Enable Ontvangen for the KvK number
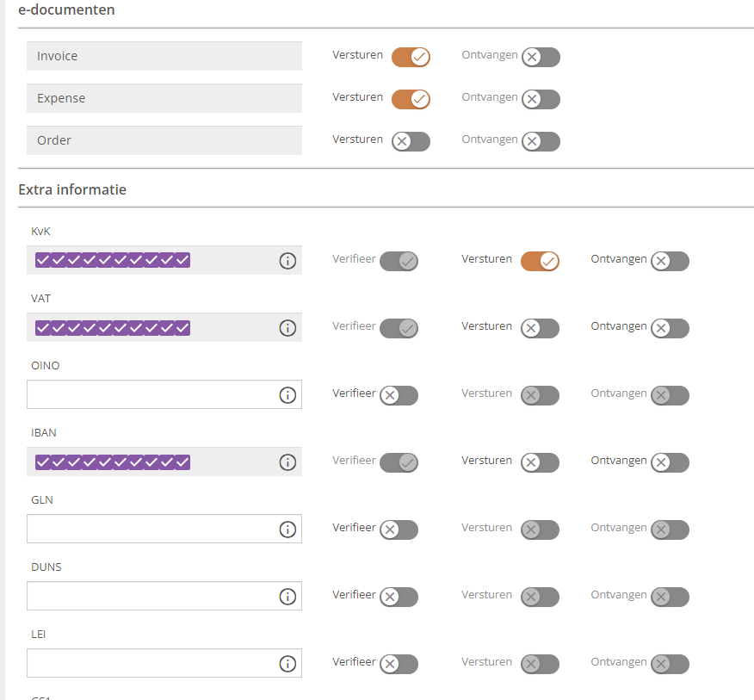This screenshot has width=754, height=700. click(670, 261)
